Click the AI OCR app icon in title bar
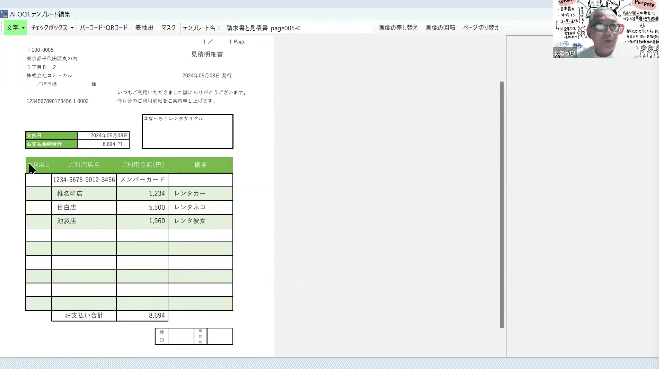659x369 pixels. (4, 14)
